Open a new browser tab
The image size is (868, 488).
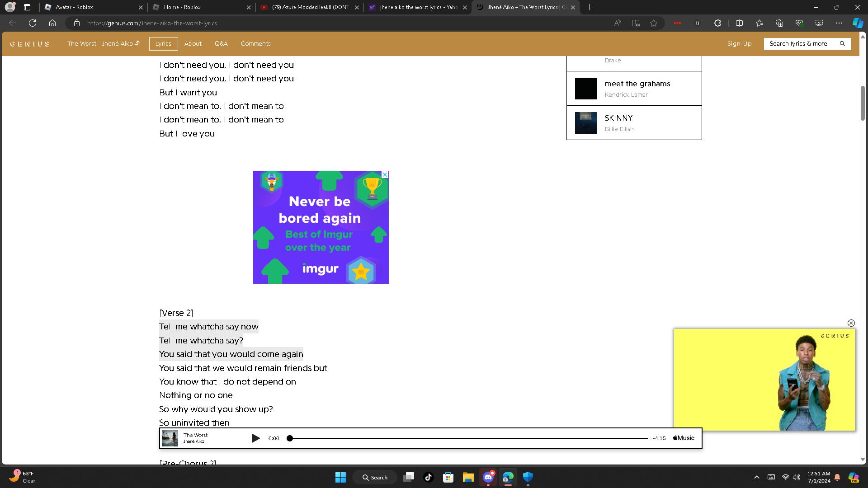(x=590, y=7)
